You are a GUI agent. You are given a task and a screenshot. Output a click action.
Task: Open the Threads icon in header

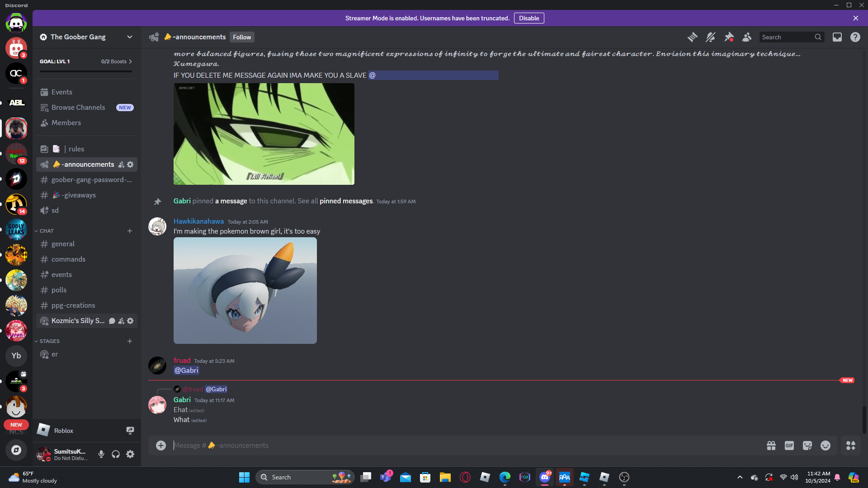click(x=692, y=37)
